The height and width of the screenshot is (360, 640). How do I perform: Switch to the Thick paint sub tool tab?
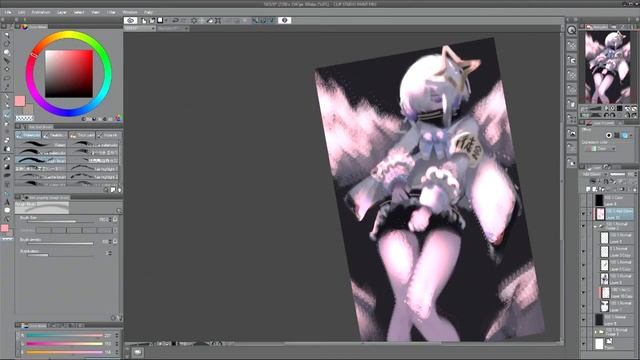pos(82,135)
